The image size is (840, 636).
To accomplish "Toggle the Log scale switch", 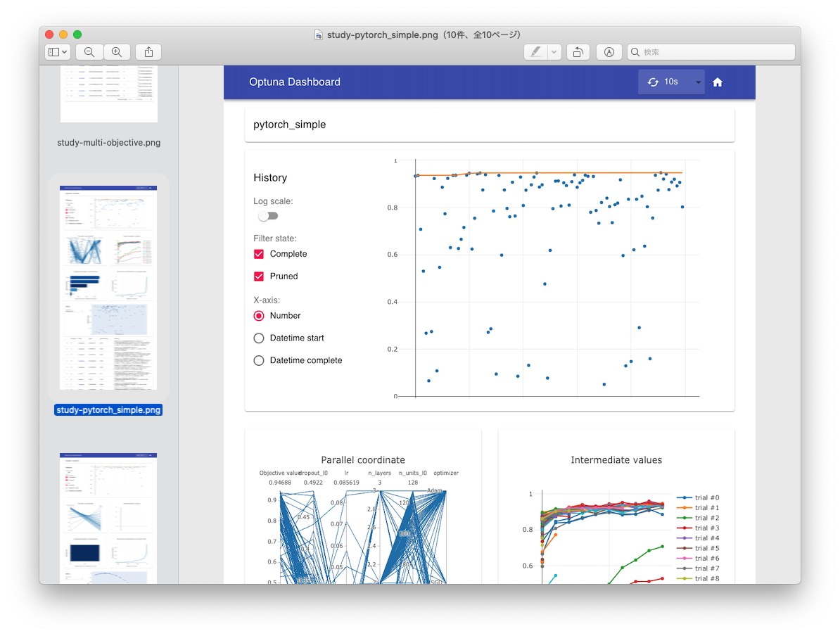I will coord(267,215).
